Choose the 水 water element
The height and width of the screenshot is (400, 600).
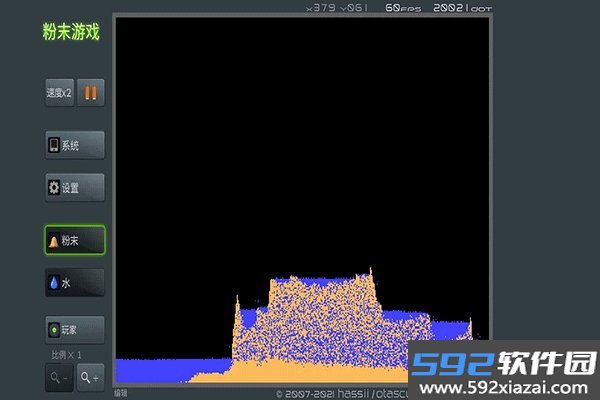pos(75,283)
